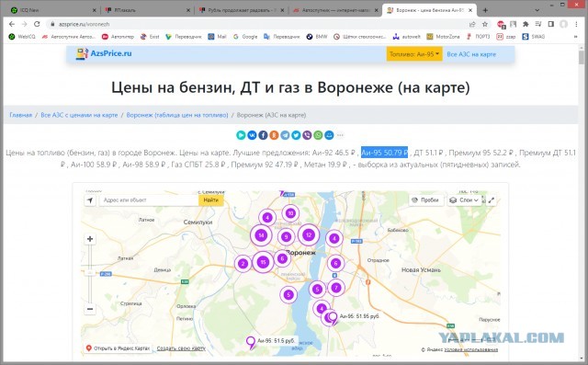Open the cluster marker labeled 14

261,235
